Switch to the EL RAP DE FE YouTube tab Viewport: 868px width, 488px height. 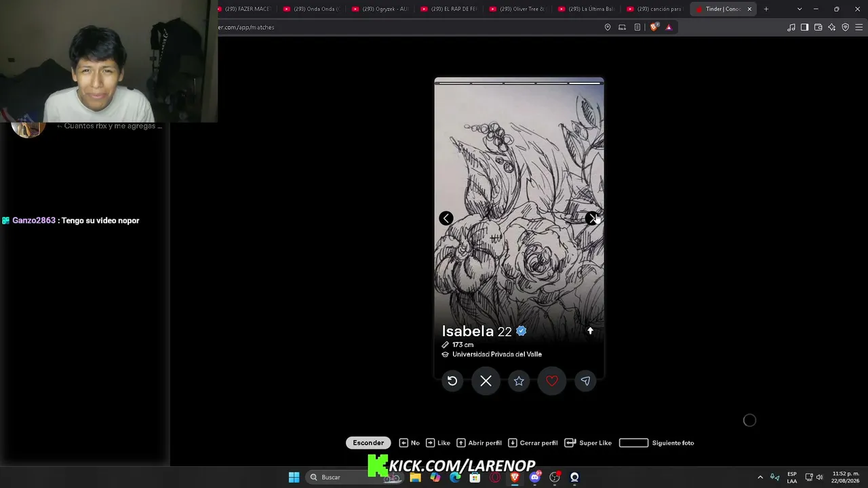[x=448, y=9]
